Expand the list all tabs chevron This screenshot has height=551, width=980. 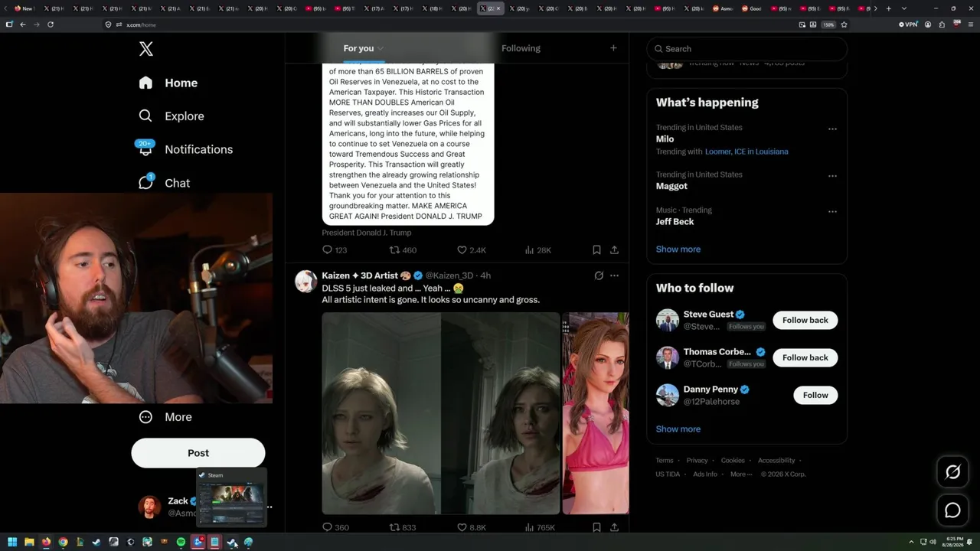[x=903, y=8]
